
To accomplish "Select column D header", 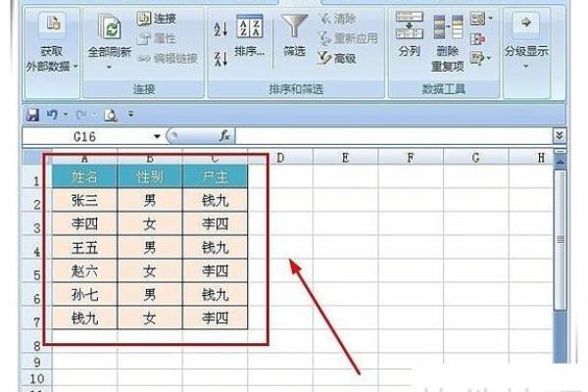I will pos(280,158).
